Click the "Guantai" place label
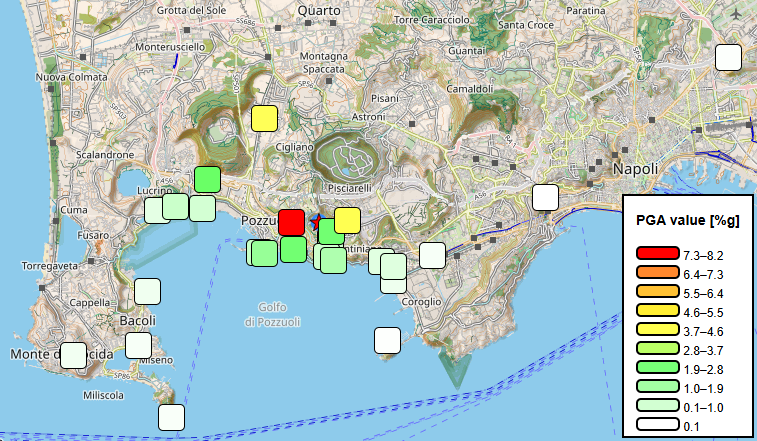Viewport: 757px width, 441px height. tap(466, 51)
